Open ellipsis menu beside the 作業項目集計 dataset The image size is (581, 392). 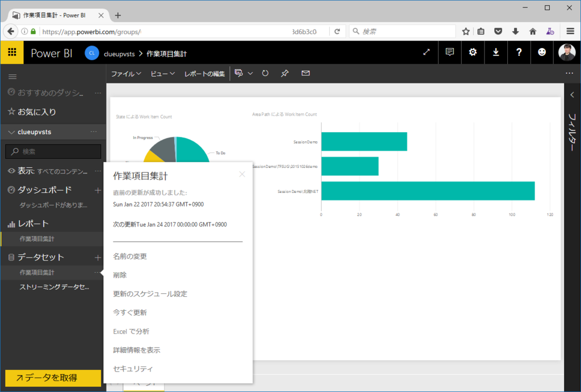pyautogui.click(x=97, y=273)
